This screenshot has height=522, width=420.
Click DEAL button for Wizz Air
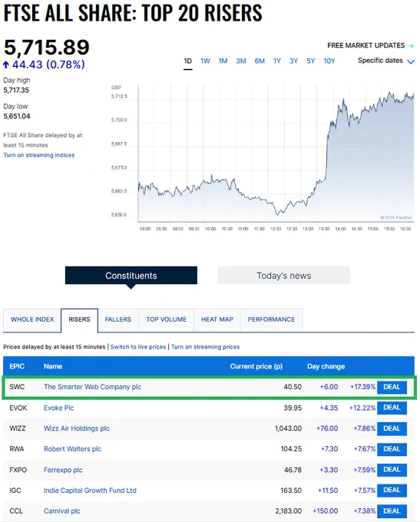(392, 428)
